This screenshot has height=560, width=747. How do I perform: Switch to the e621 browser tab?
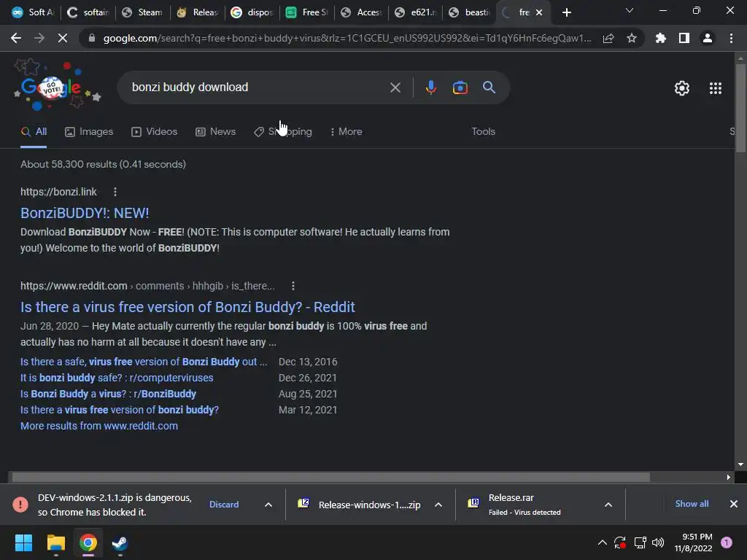pos(415,12)
